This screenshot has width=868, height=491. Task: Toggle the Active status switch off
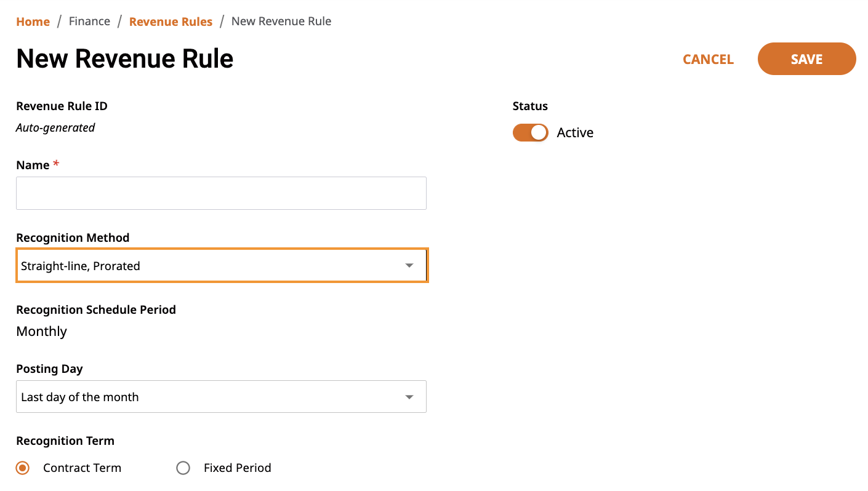coord(530,132)
